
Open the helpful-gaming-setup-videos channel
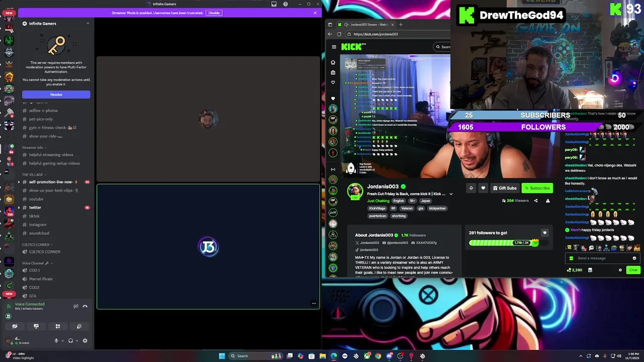tap(54, 163)
